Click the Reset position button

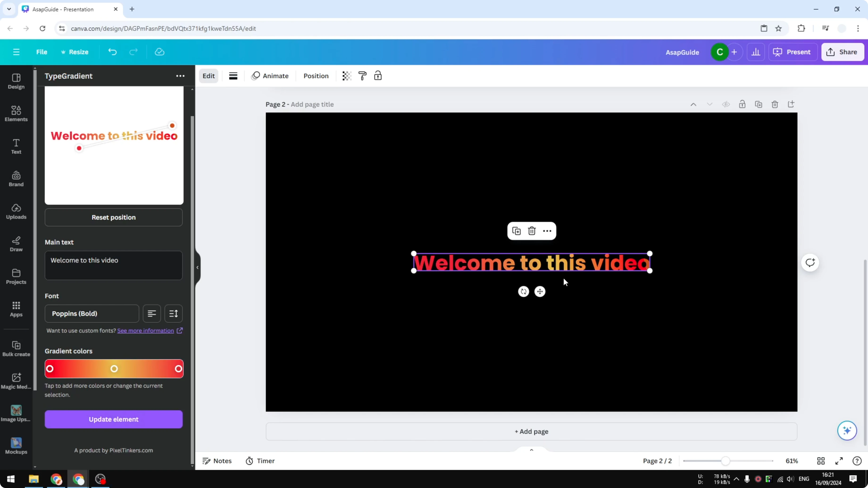pyautogui.click(x=113, y=217)
